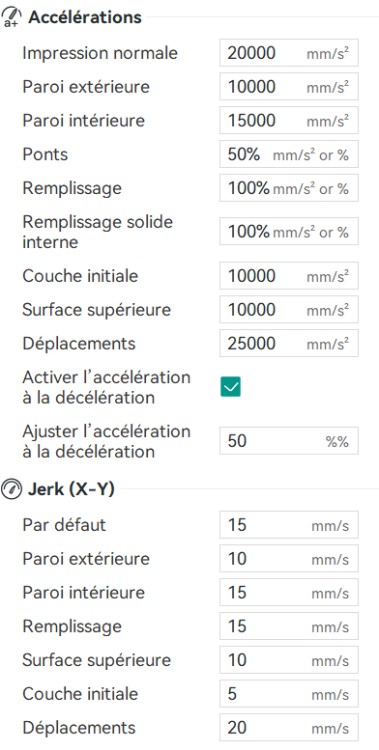The width and height of the screenshot is (379, 750).
Task: Click the Accélérations section title
Action: [85, 17]
